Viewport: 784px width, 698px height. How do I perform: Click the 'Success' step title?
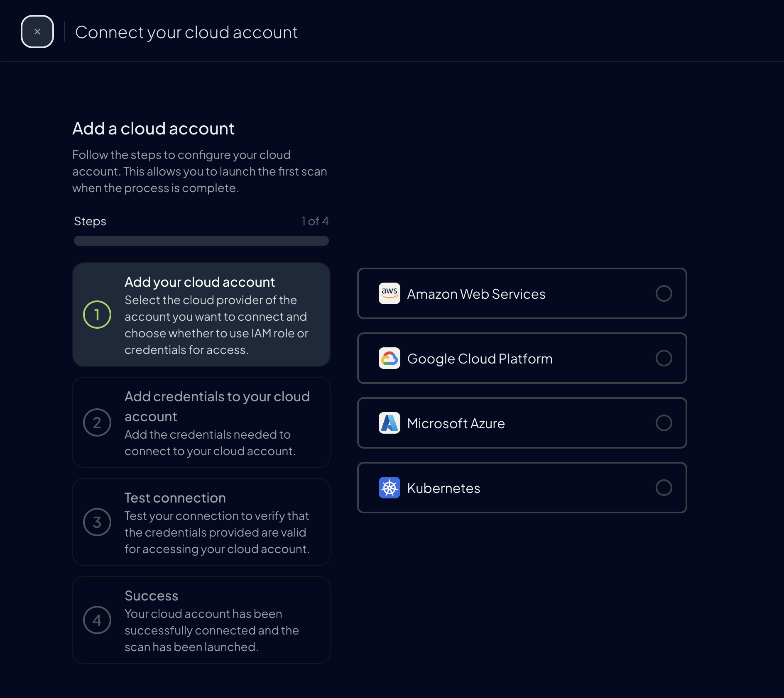152,595
